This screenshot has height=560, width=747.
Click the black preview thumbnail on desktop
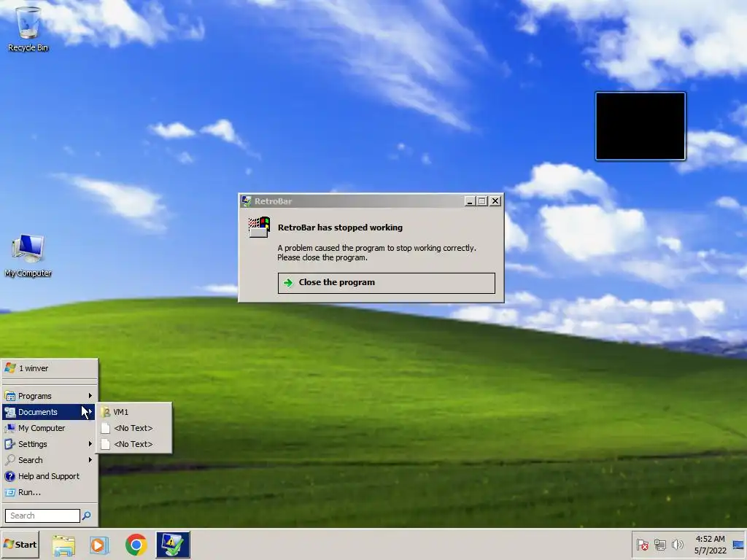pos(640,126)
